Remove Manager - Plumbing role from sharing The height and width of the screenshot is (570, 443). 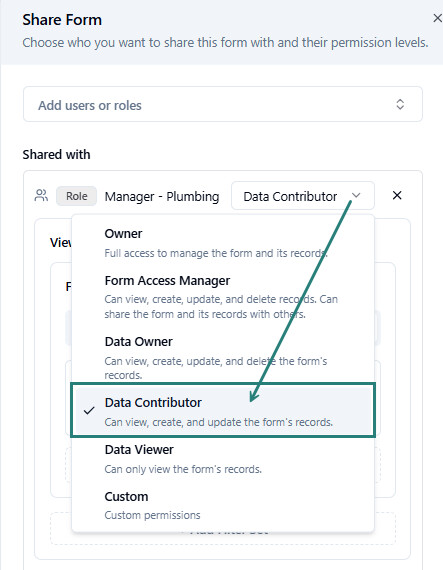(397, 196)
